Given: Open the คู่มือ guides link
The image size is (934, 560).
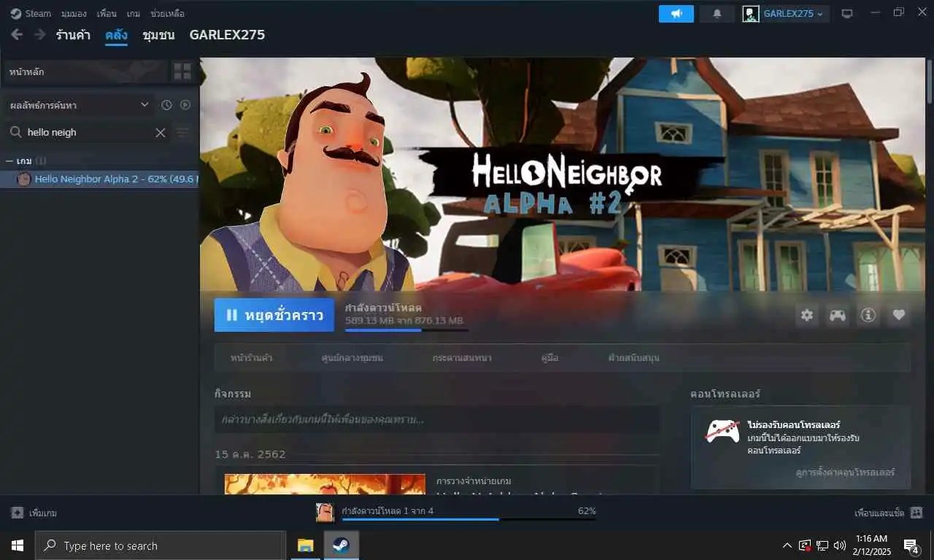Looking at the screenshot, I should tap(549, 358).
